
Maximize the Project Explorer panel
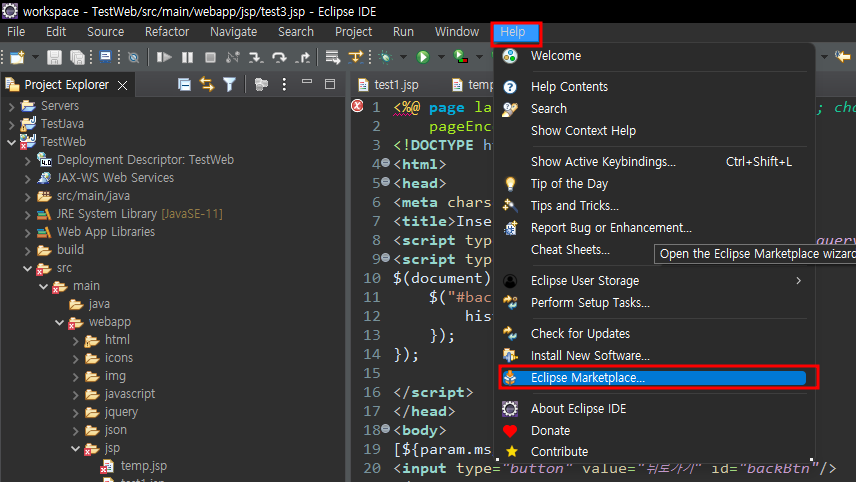(330, 84)
